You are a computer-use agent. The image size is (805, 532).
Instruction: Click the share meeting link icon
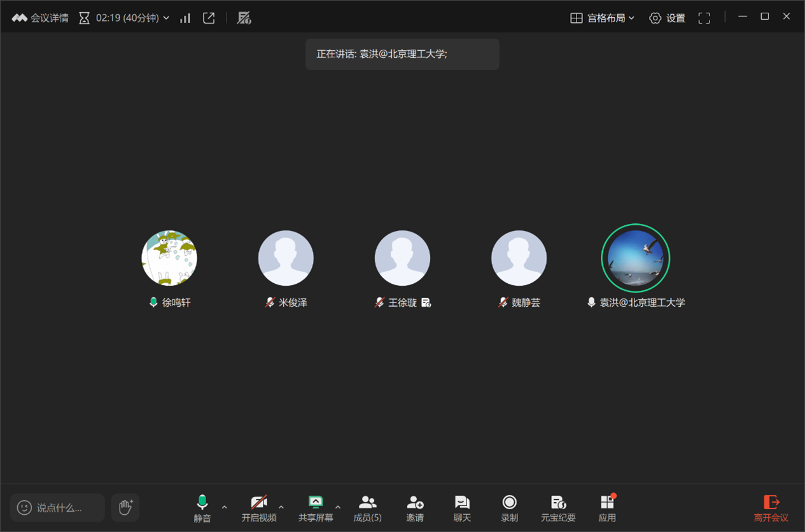click(209, 18)
